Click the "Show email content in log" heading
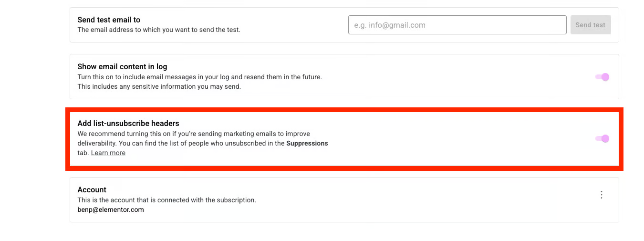The image size is (644, 241). pyautogui.click(x=122, y=67)
